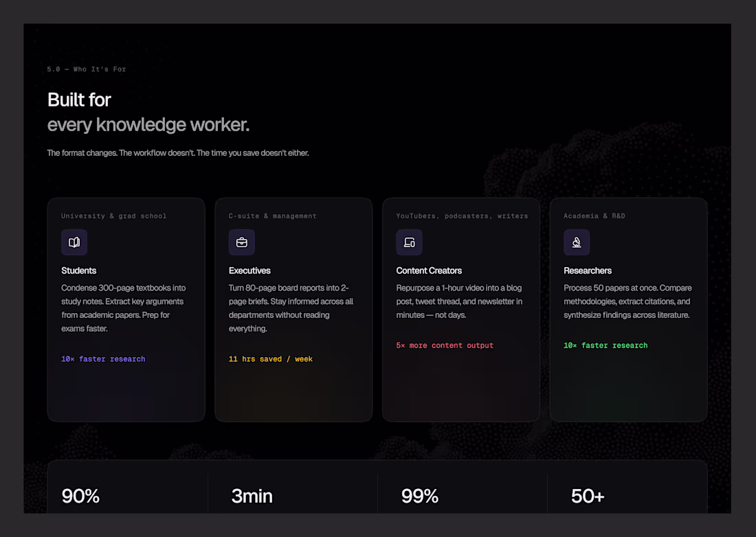Click the 'The format changes' subtitle sentence
The height and width of the screenshot is (537, 756).
[178, 153]
